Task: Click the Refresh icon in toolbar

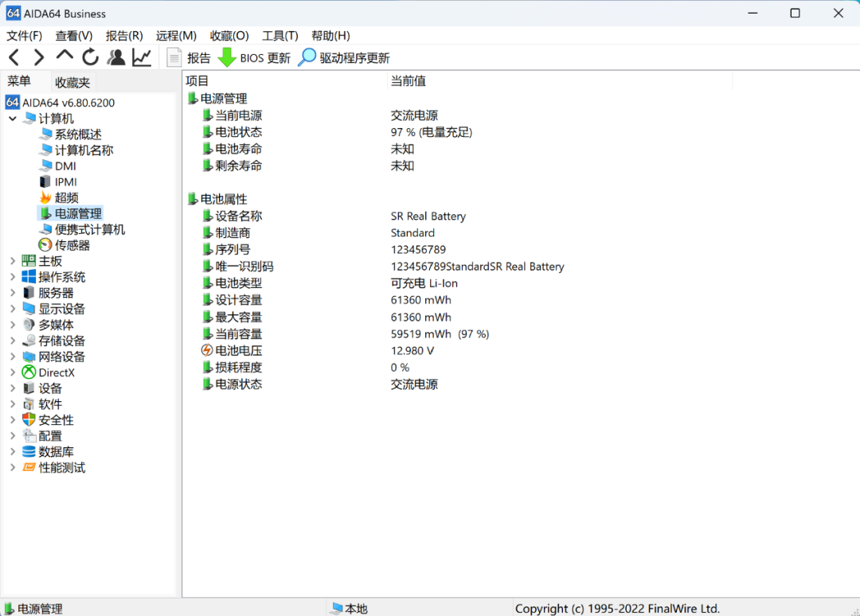Action: click(91, 57)
